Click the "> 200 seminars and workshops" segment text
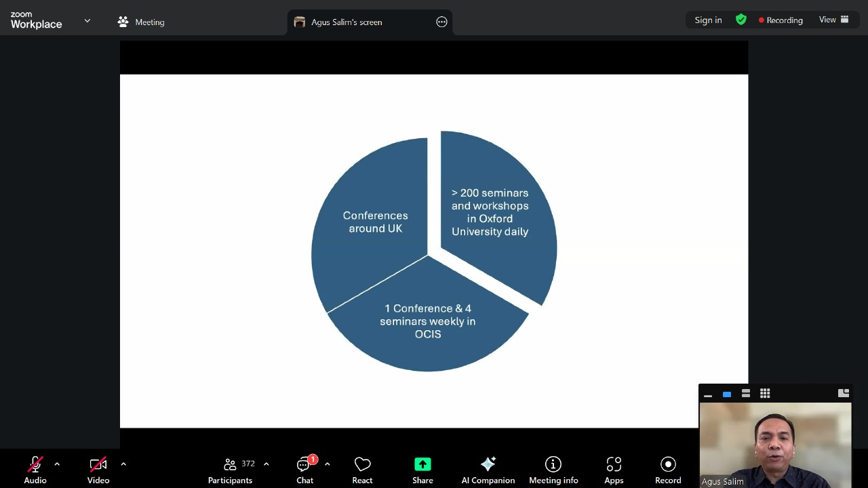This screenshot has height=488, width=868. click(x=490, y=212)
